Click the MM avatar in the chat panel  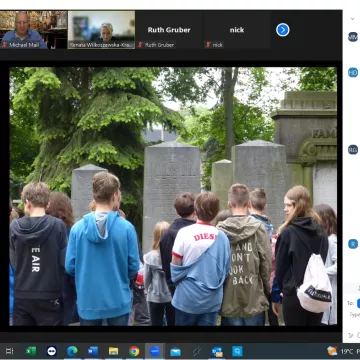pyautogui.click(x=353, y=37)
